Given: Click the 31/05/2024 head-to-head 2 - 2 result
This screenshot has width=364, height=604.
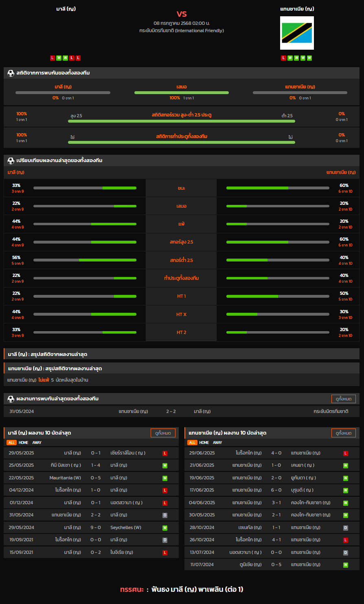Looking at the screenshot, I should click(171, 411).
